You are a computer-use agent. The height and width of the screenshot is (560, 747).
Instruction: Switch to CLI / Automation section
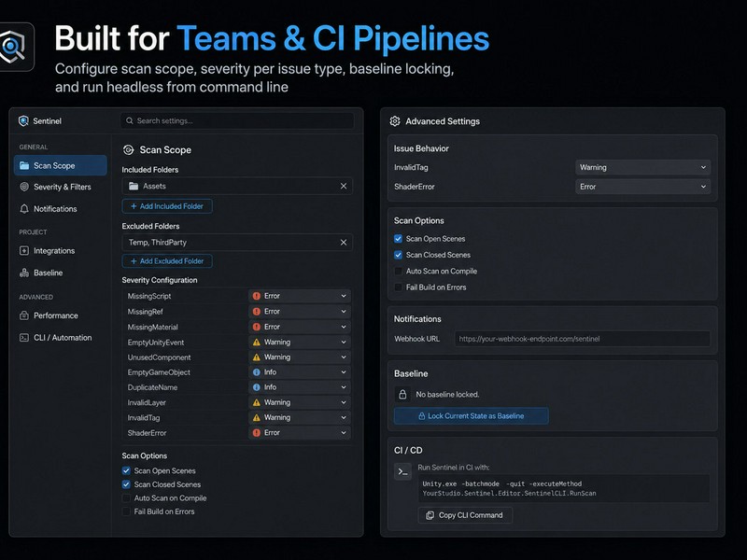coord(60,338)
